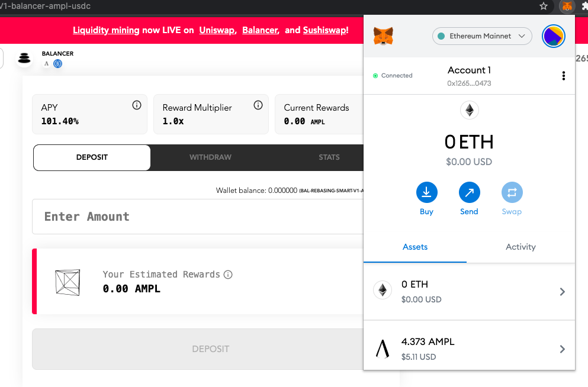
Task: Bookmark this page with star icon
Action: (544, 6)
